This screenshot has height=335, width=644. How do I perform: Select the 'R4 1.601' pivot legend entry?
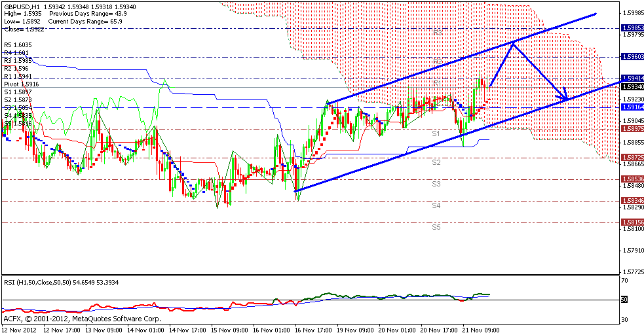pyautogui.click(x=16, y=53)
